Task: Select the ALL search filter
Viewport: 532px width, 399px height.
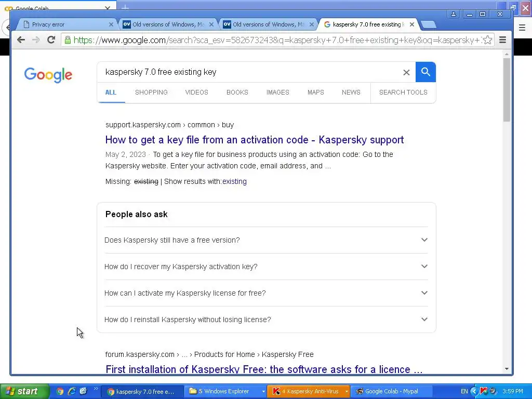Action: click(x=111, y=92)
